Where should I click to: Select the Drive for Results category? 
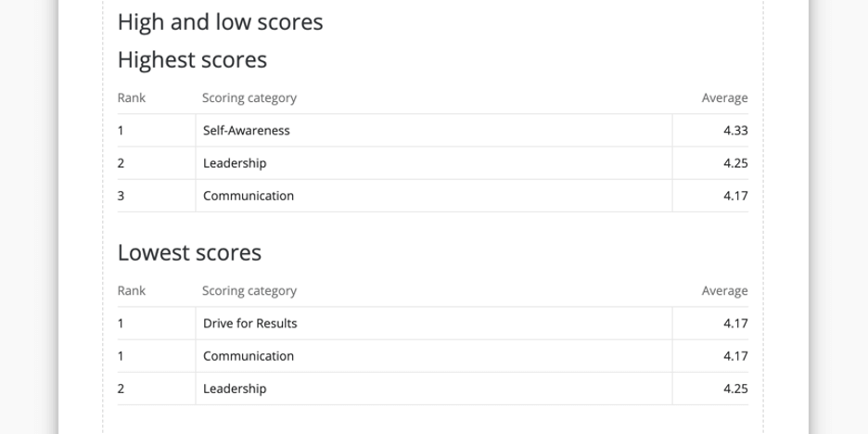tap(250, 324)
